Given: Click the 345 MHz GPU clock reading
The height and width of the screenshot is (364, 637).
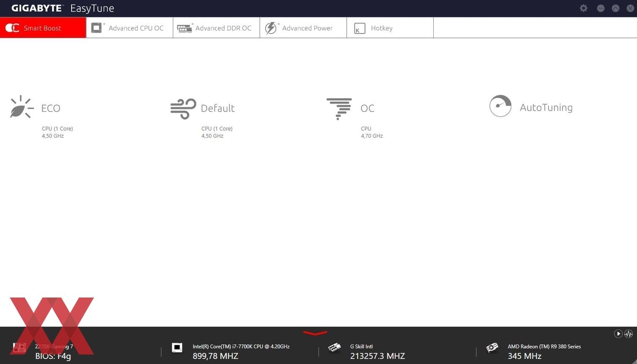Looking at the screenshot, I should pos(525,356).
